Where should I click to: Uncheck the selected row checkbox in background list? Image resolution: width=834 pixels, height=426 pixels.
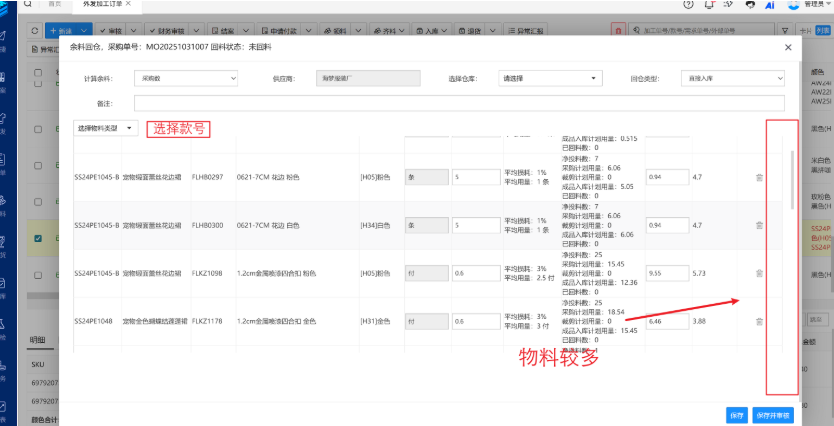pyautogui.click(x=38, y=238)
